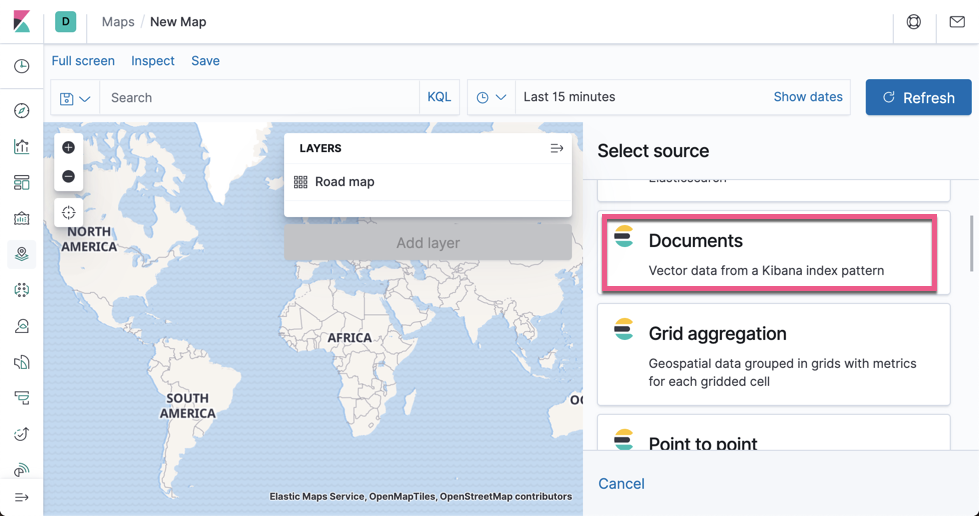
Task: Open Dashboard from the side navigation
Action: click(x=22, y=183)
